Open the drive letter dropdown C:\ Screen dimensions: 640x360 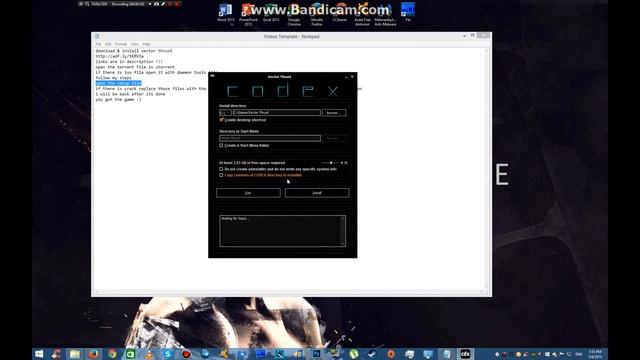tap(225, 113)
